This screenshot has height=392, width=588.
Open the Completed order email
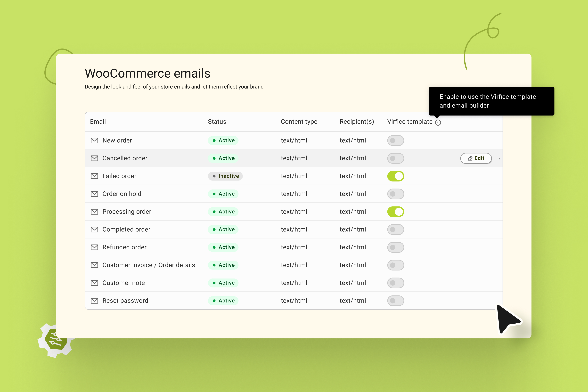pyautogui.click(x=126, y=229)
